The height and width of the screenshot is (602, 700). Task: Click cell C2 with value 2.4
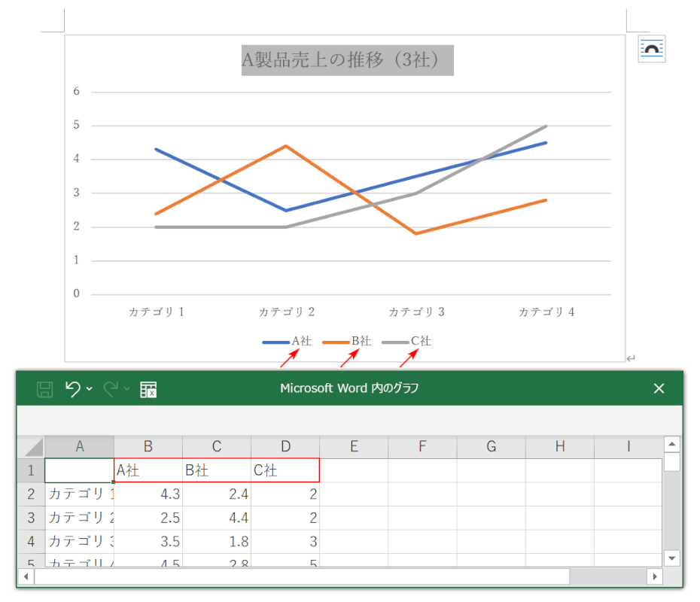pyautogui.click(x=217, y=494)
